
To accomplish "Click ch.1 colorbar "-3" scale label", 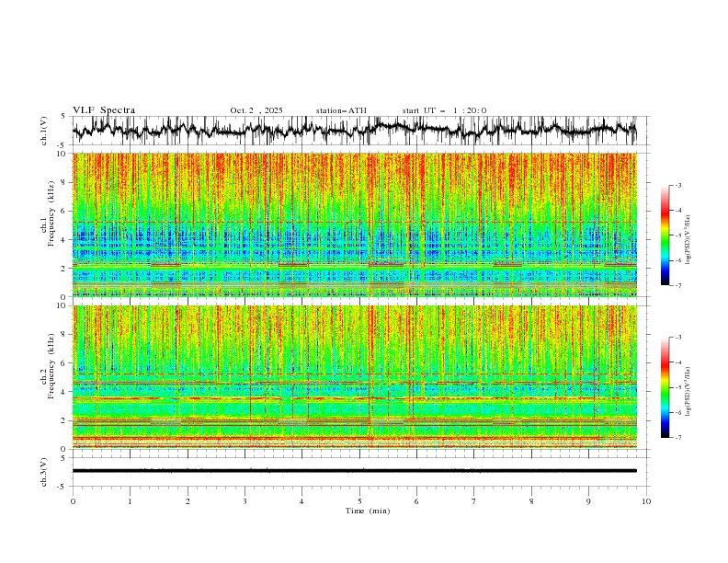I will pos(678,185).
